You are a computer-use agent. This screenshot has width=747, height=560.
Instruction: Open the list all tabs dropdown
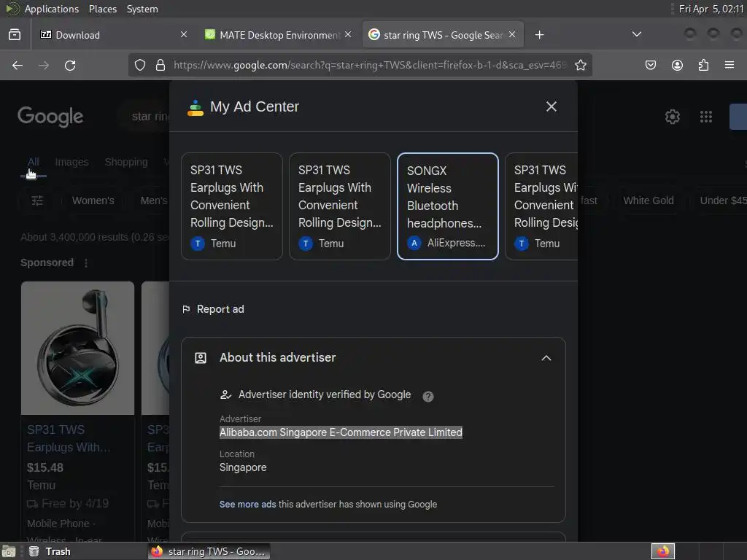[x=636, y=34]
